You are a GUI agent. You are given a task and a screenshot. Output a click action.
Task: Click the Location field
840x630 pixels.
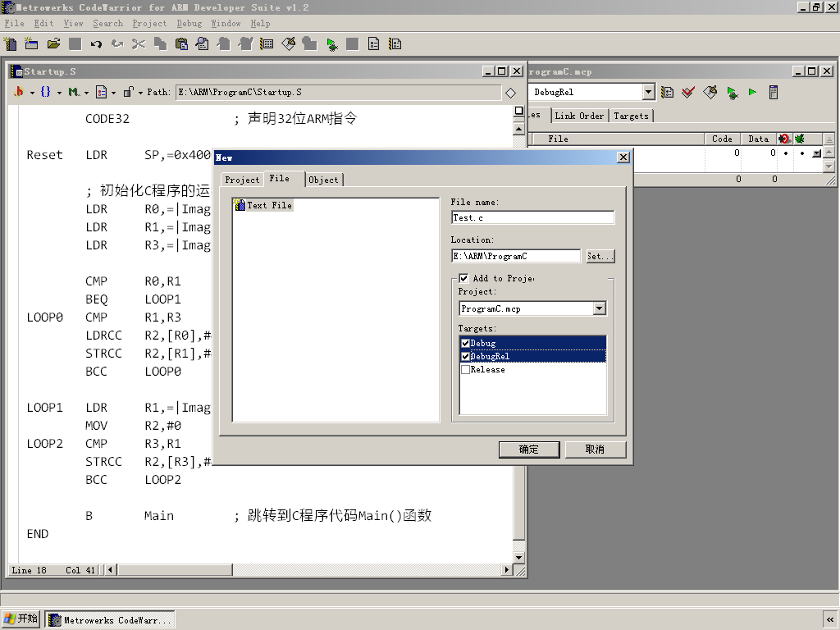[x=516, y=256]
